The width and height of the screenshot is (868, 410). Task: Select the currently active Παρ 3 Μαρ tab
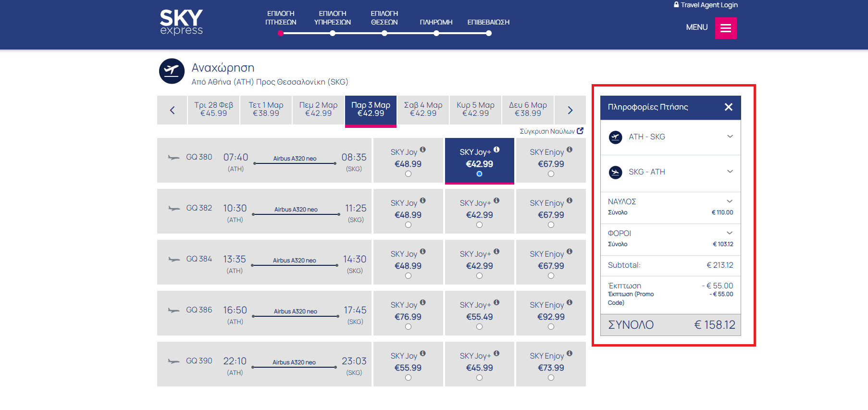[371, 111]
